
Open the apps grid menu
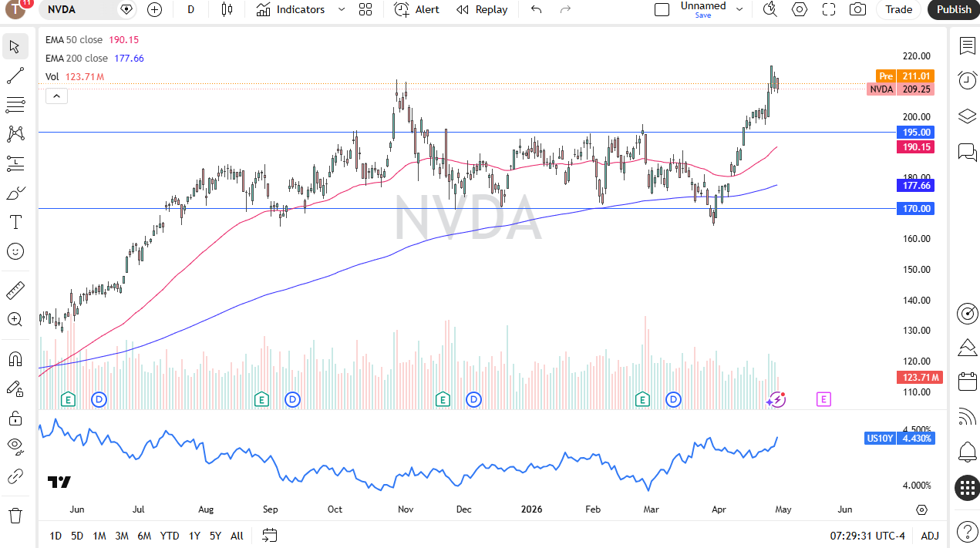tap(967, 488)
